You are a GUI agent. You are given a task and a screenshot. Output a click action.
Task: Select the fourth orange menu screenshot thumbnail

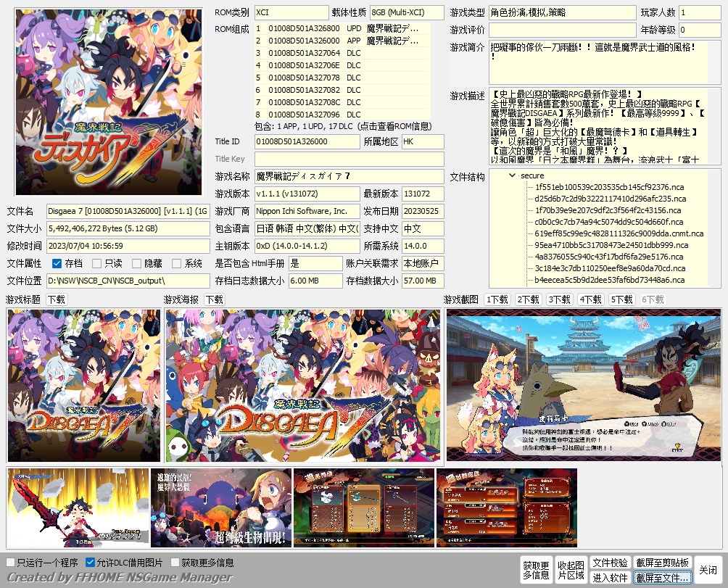tap(507, 508)
